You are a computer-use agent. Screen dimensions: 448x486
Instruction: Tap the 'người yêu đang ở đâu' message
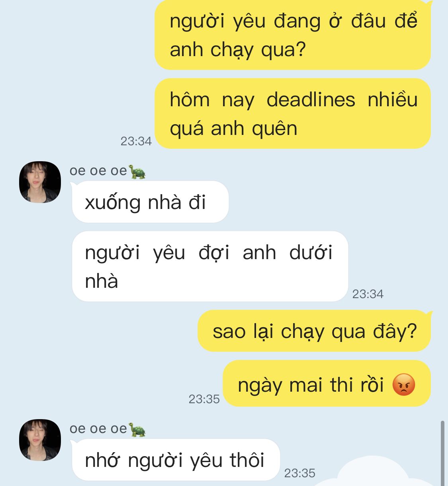coord(293,35)
